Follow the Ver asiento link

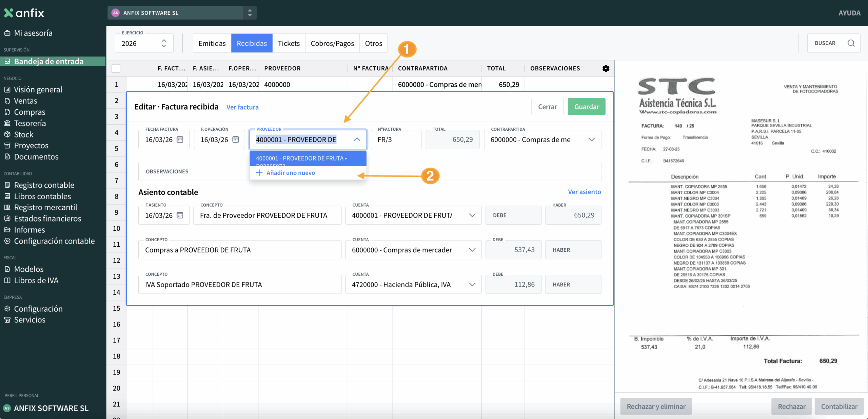pos(584,192)
